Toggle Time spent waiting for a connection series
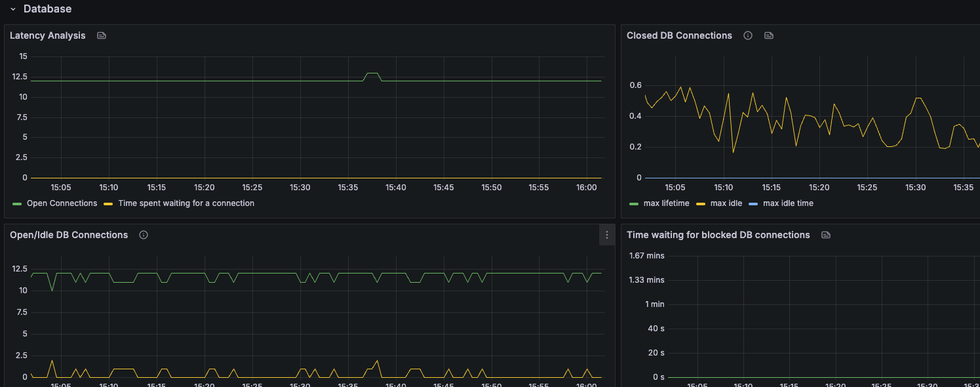Viewport: 980px width, 387px height. coord(186,203)
